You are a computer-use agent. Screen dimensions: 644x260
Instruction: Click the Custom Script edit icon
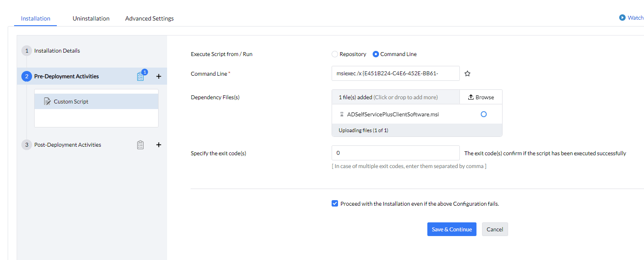47,101
